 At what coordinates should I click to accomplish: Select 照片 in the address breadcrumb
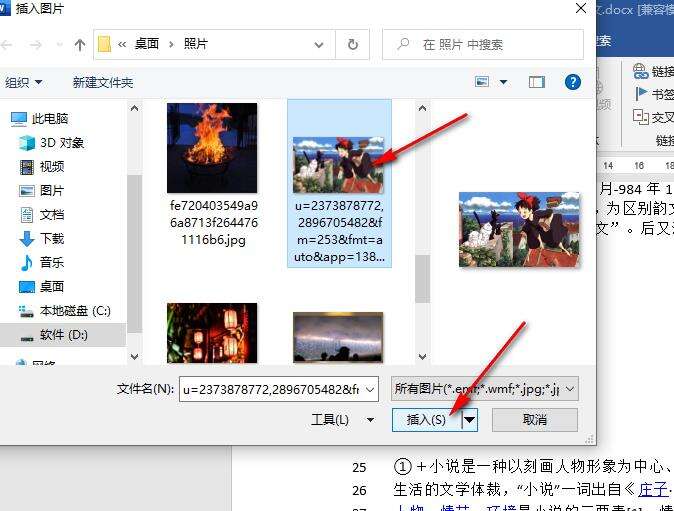[196, 44]
